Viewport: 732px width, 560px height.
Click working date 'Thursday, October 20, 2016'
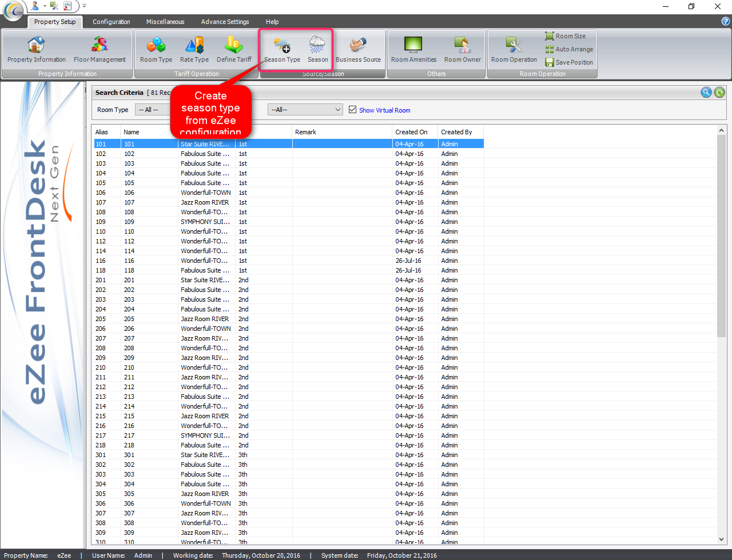[261, 555]
